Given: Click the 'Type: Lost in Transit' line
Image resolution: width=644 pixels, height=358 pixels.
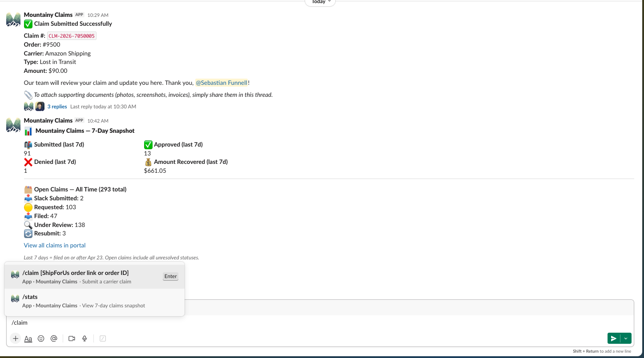Looking at the screenshot, I should click(50, 62).
